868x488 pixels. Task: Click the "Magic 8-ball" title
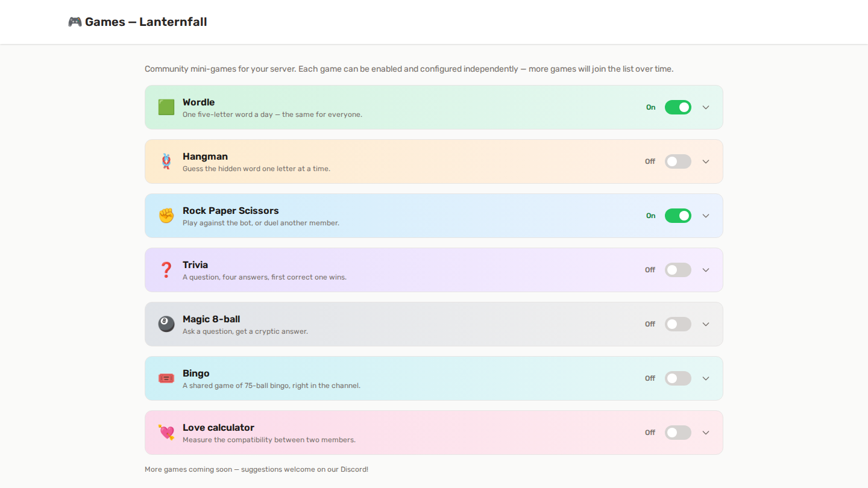(x=212, y=319)
